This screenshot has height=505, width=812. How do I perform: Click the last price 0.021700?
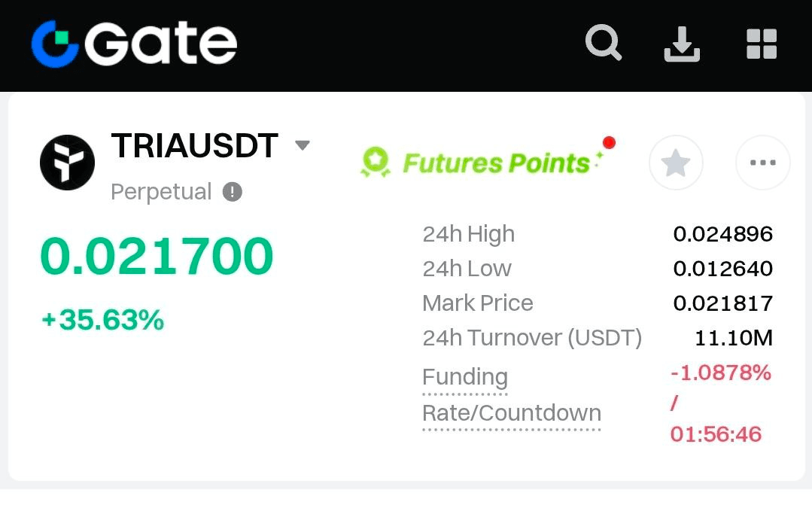coord(157,257)
